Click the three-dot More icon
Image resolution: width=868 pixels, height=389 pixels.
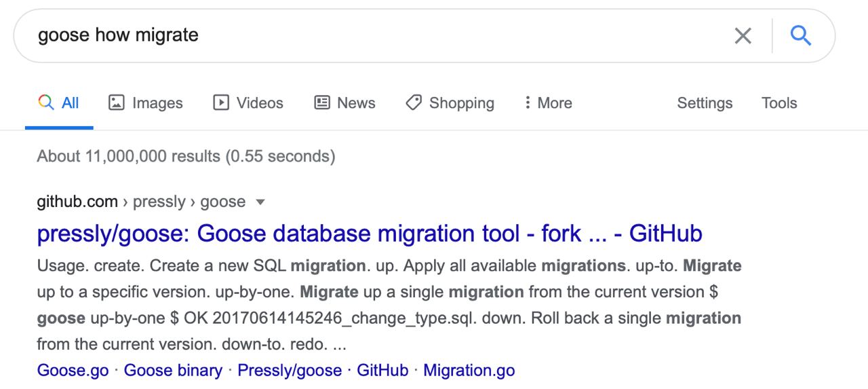point(527,103)
